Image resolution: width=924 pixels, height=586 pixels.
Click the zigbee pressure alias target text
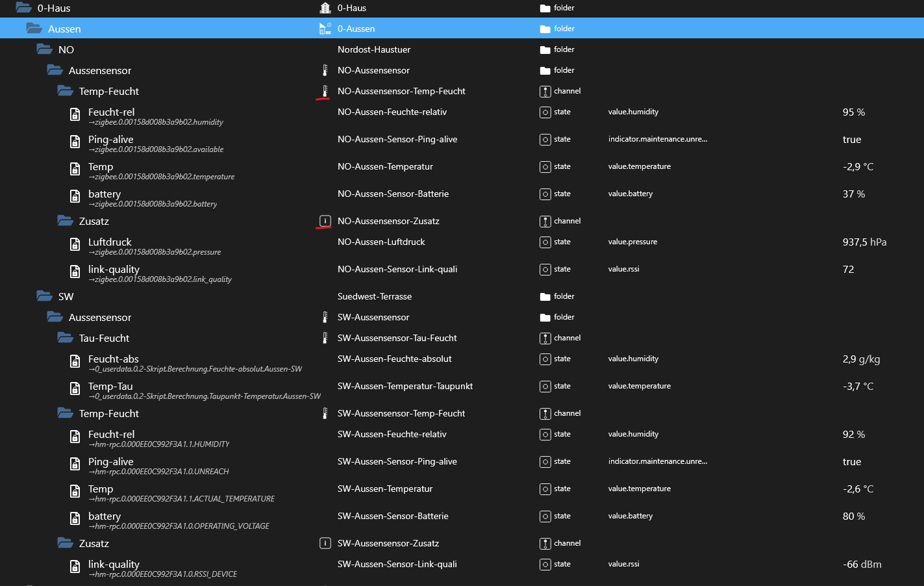click(157, 252)
